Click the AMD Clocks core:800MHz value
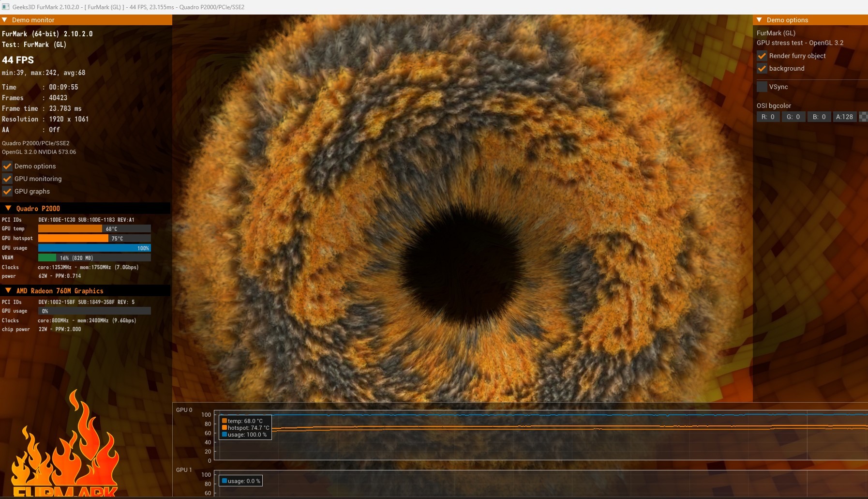The image size is (868, 499). point(87,320)
